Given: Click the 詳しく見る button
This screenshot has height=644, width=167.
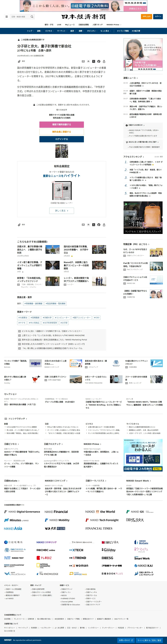Looking at the screenshot, I should 62,211.
